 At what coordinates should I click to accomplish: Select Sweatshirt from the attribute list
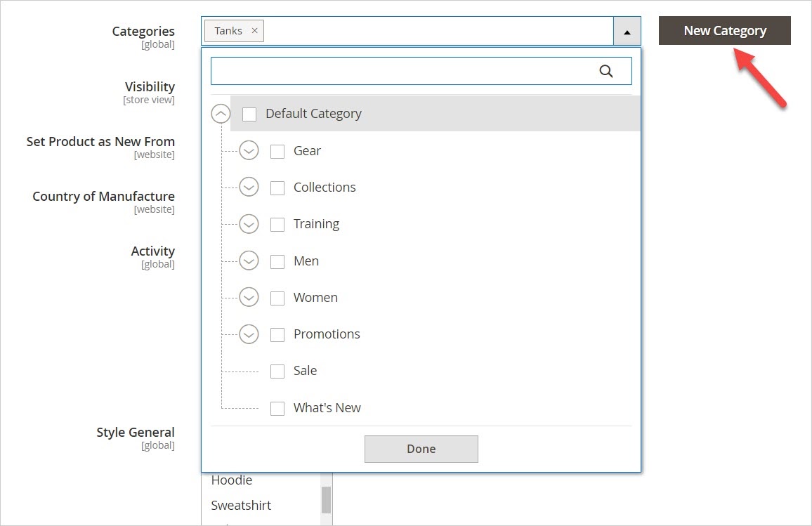point(241,505)
